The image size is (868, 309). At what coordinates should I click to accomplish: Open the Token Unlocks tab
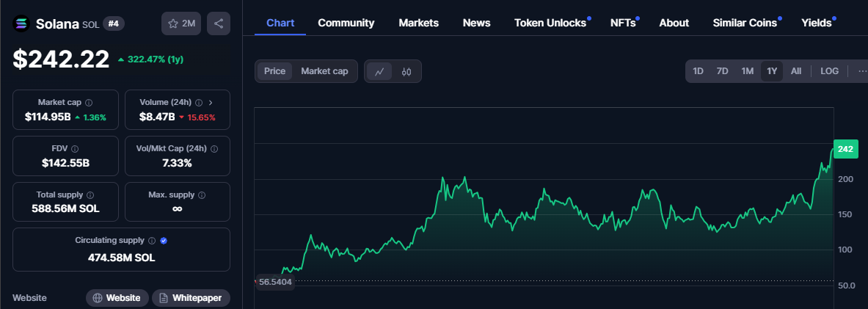coord(550,23)
